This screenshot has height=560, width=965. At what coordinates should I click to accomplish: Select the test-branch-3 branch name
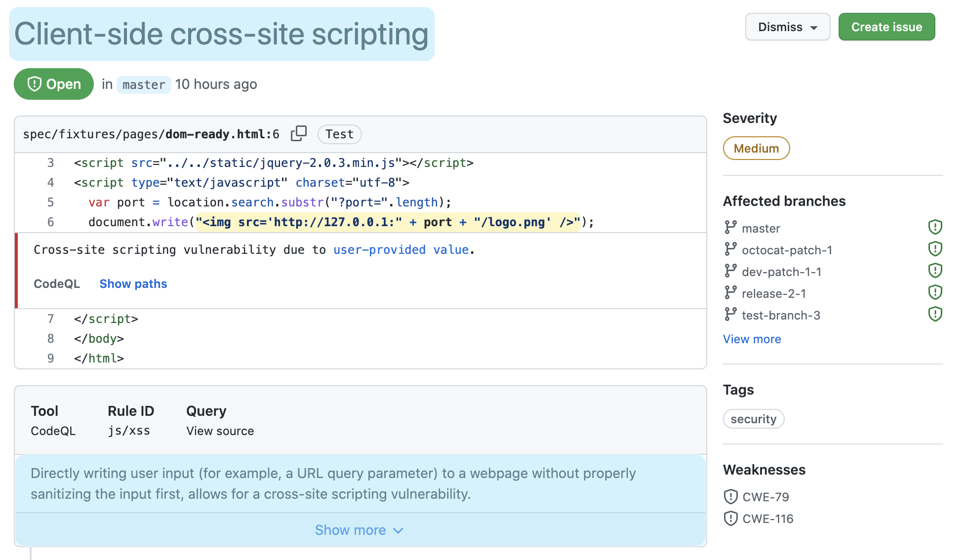(781, 316)
